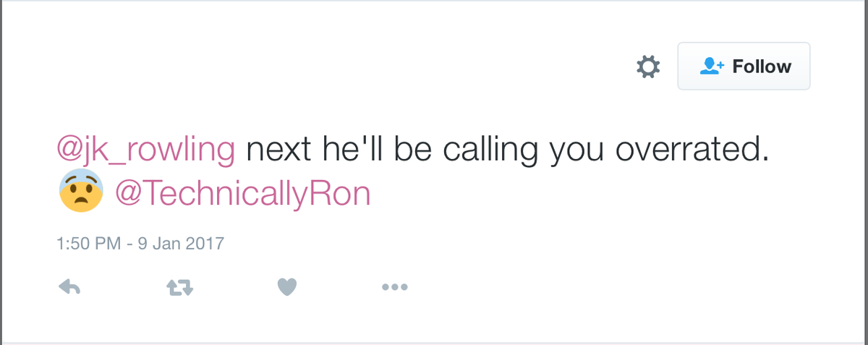Click the '1:50 PM' time text
The height and width of the screenshot is (345, 868).
(x=88, y=243)
